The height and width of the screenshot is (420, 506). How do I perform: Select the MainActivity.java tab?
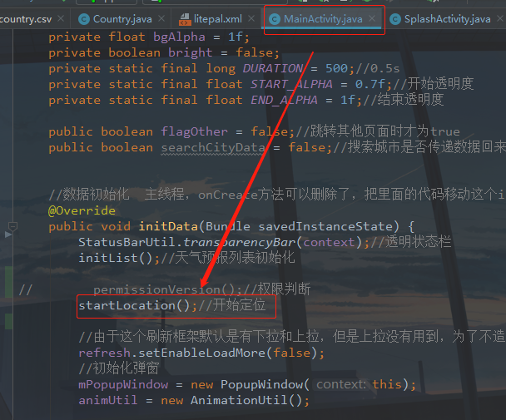(x=323, y=19)
